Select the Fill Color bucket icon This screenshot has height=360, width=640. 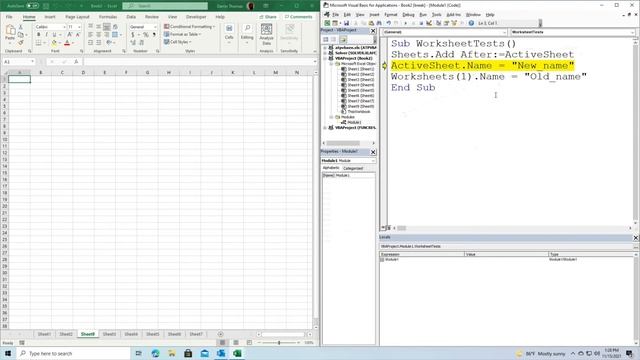click(x=54, y=43)
